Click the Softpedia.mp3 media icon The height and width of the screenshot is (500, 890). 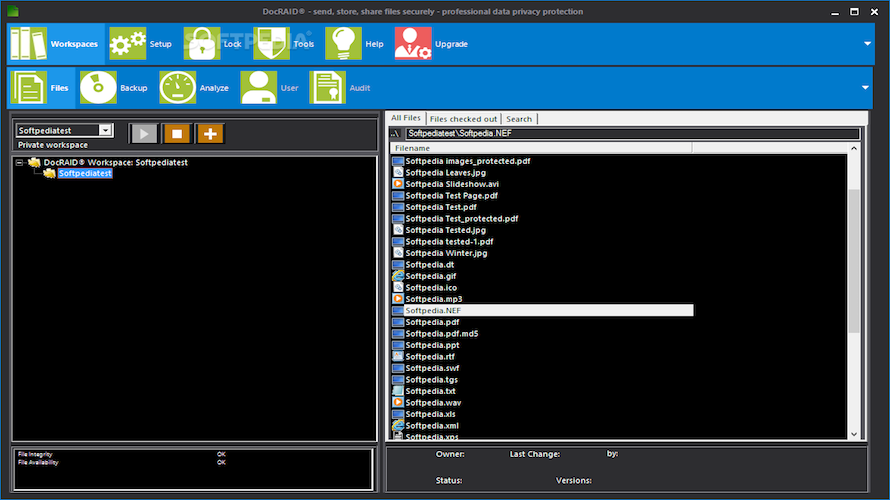click(x=398, y=299)
